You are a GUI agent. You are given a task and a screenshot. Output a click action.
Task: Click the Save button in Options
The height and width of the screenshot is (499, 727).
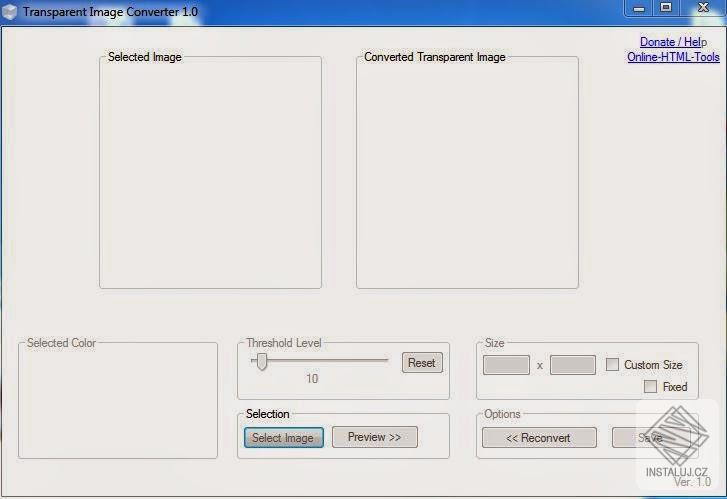point(650,438)
